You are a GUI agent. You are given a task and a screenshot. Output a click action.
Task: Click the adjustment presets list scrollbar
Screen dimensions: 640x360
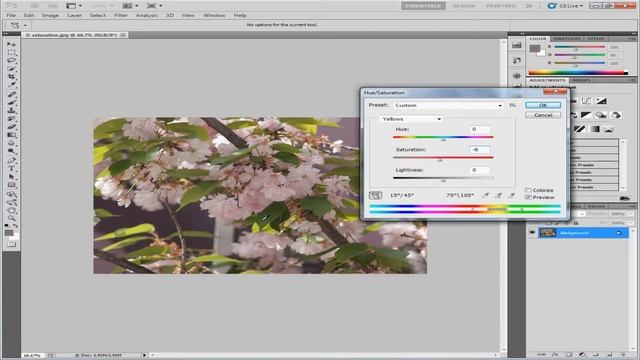[x=623, y=165]
